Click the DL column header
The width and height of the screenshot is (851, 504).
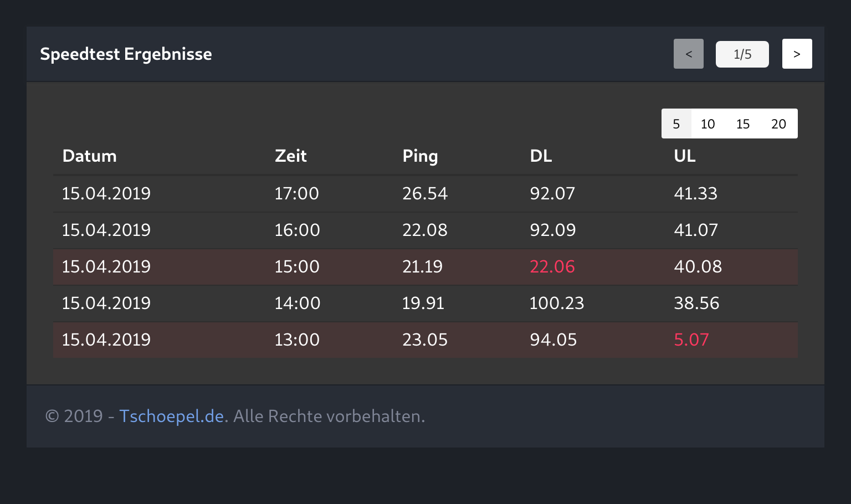point(541,156)
